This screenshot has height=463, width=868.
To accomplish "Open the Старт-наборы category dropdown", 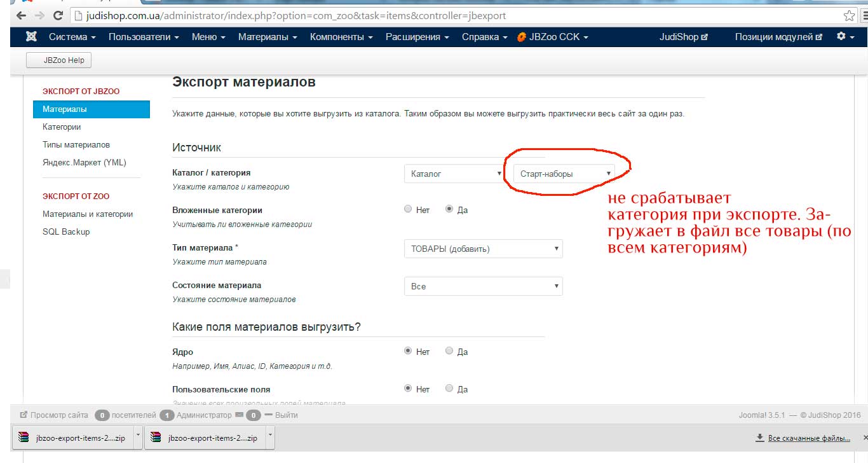I will pyautogui.click(x=564, y=174).
